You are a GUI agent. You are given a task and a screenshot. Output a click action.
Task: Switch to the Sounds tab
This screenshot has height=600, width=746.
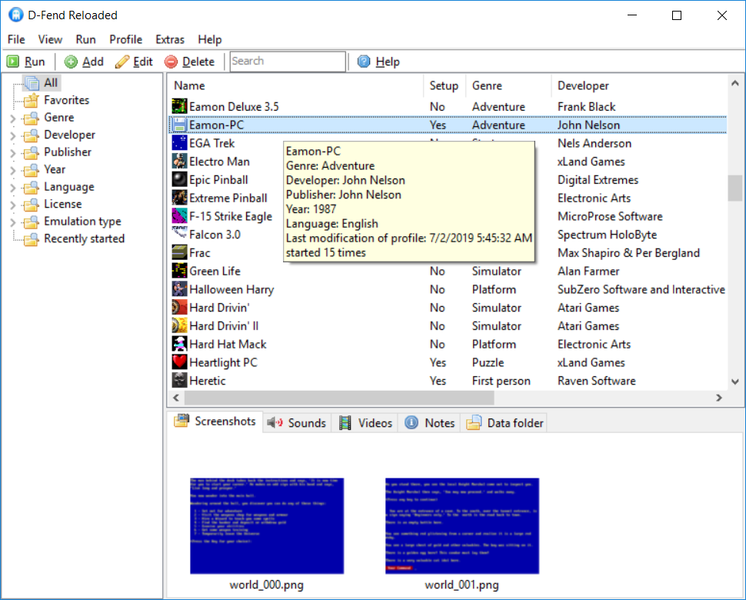pyautogui.click(x=296, y=423)
